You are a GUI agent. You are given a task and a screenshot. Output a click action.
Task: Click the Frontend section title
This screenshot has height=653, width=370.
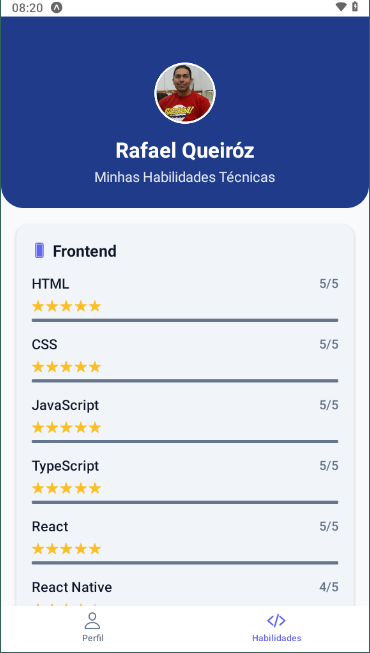[x=85, y=251]
